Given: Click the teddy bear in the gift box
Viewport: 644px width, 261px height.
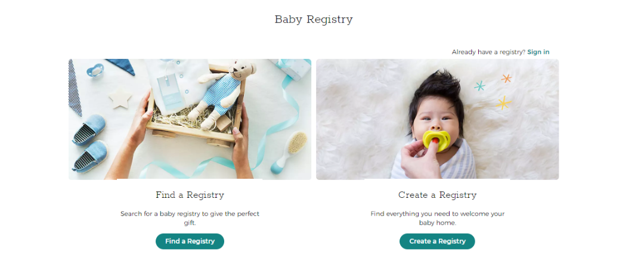Looking at the screenshot, I should (x=222, y=92).
